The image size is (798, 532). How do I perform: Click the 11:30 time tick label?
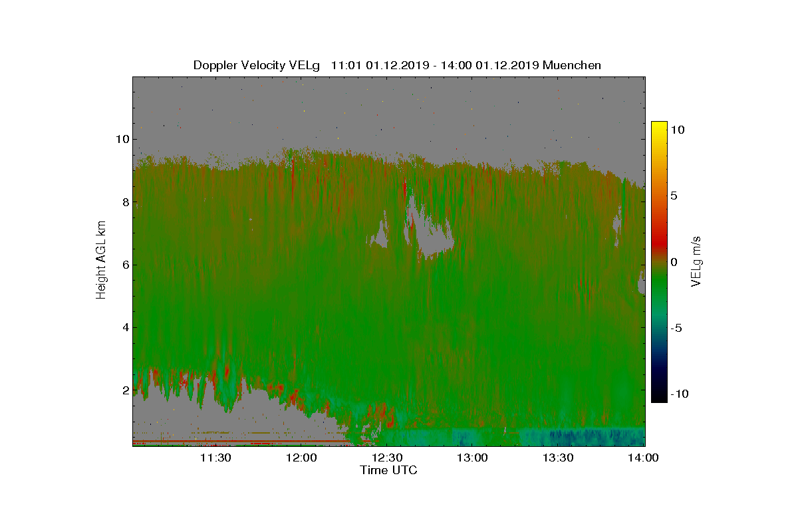coord(217,458)
